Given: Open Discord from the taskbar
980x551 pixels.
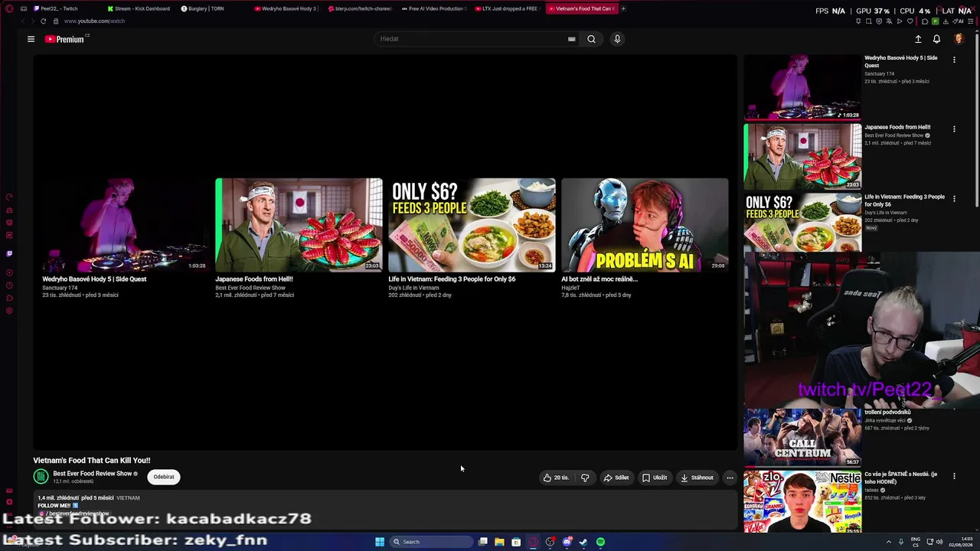Looking at the screenshot, I should (x=567, y=542).
